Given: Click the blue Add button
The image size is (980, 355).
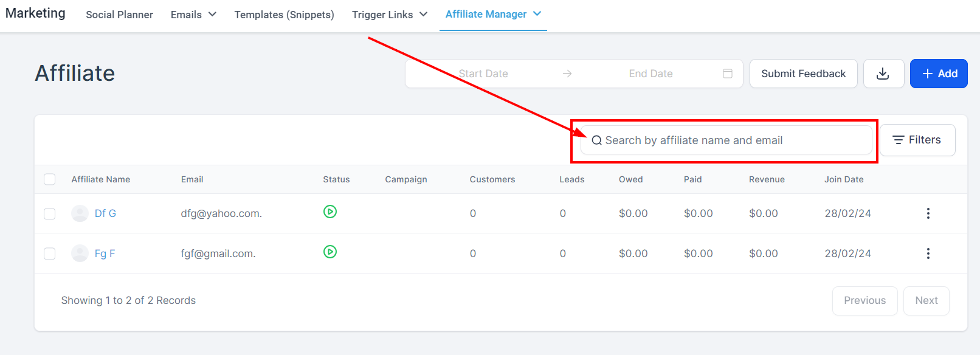Looking at the screenshot, I should coord(939,74).
